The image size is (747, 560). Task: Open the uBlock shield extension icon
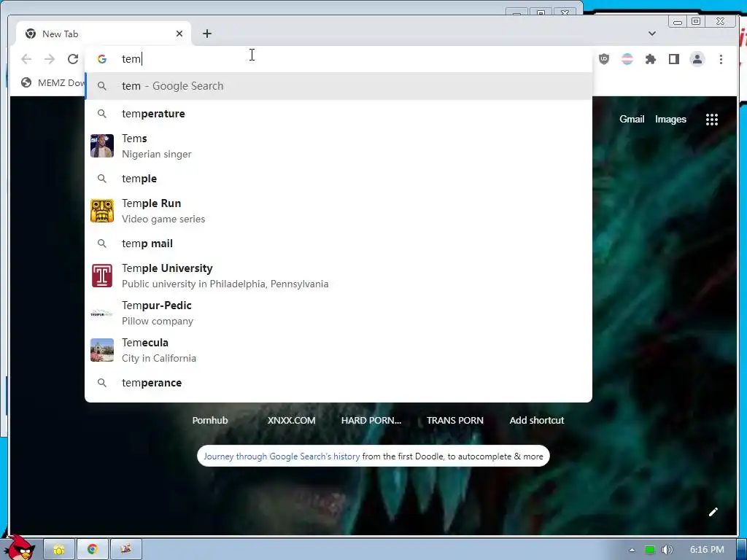(603, 59)
